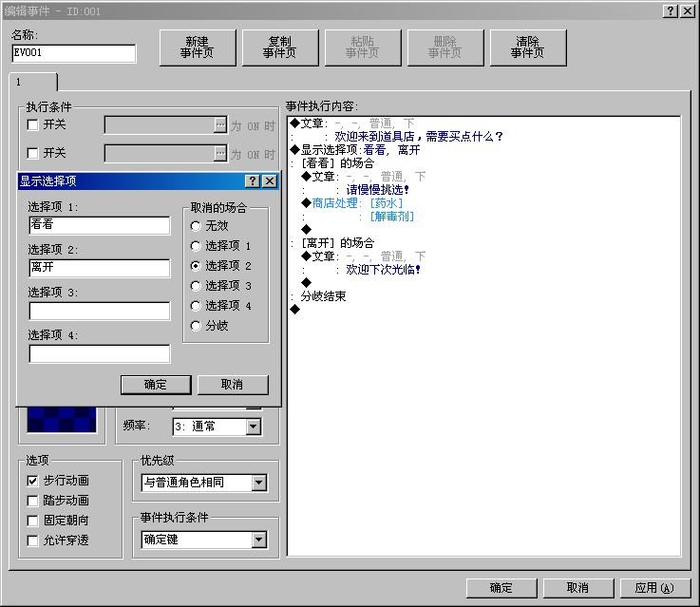Viewport: 700px width, 607px height.
Task: Select line 欢迎下次光临!
Action: point(383,270)
